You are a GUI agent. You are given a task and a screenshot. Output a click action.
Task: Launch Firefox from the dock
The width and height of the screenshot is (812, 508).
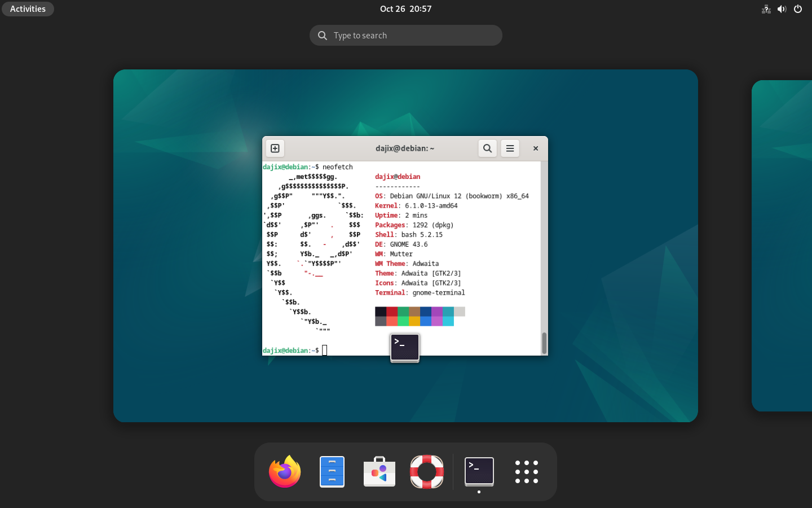pos(284,471)
